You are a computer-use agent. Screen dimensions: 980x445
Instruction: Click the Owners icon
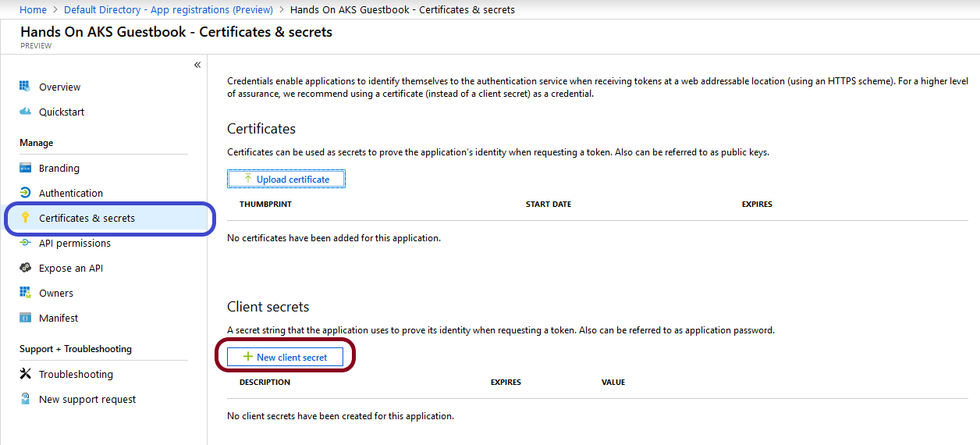[24, 293]
